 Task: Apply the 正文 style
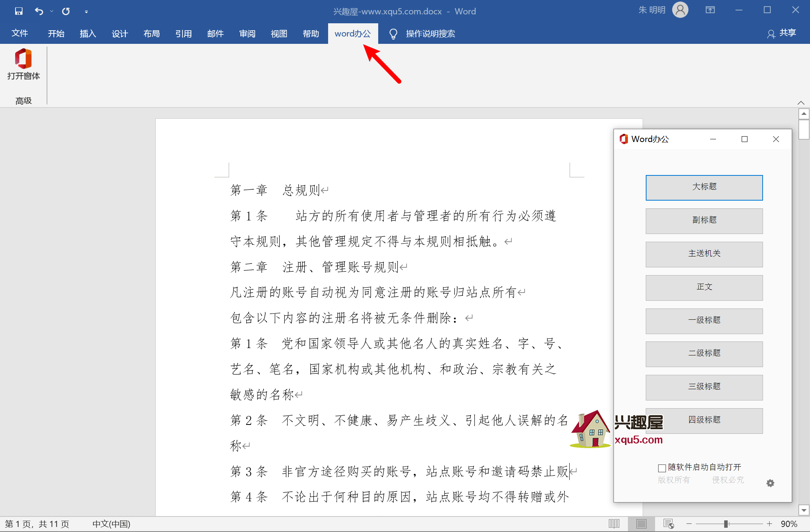tap(704, 288)
